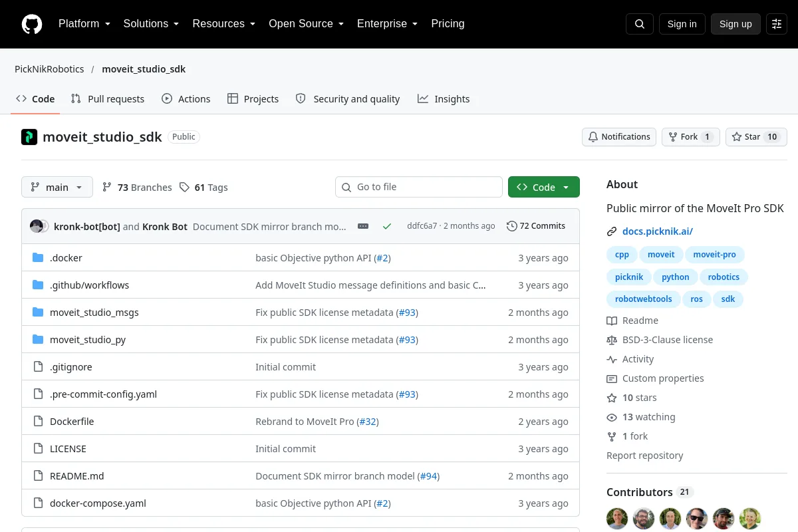Click the link icon beside docs.picknik.ai
Screen dimensions: 798x532
[612, 231]
